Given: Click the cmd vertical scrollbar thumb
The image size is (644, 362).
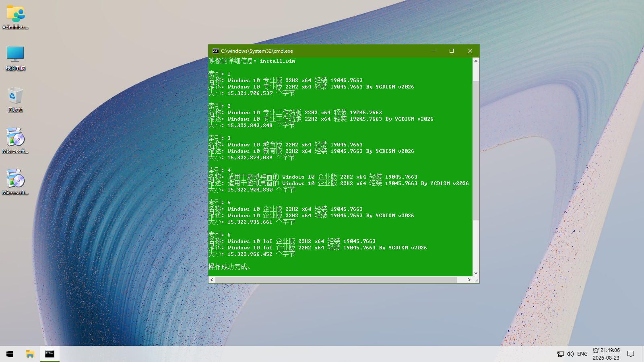Looking at the screenshot, I should (x=476, y=150).
